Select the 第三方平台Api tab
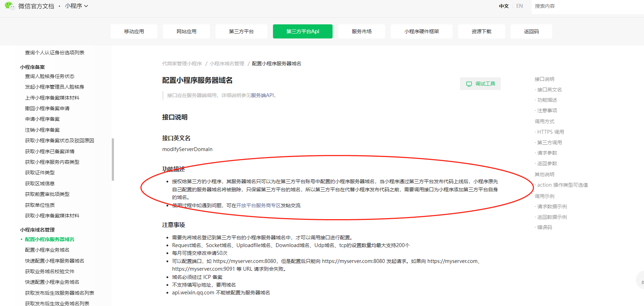644x306 pixels. [x=303, y=31]
